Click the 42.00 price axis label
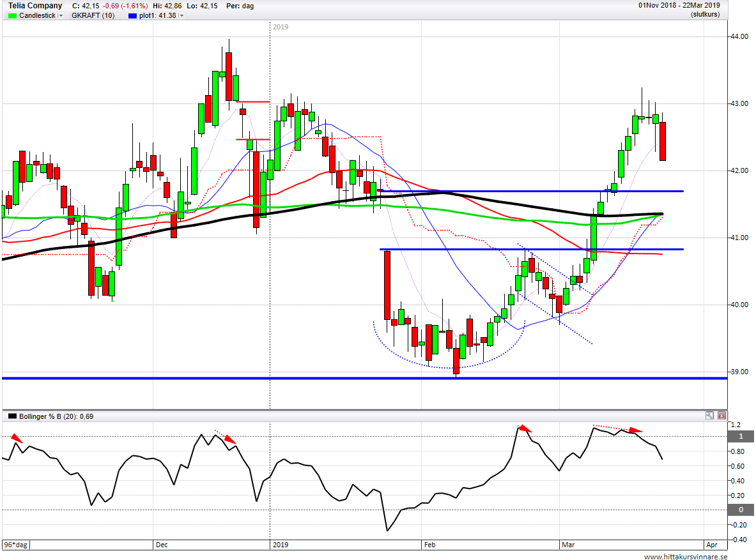The image size is (756, 560). 739,170
